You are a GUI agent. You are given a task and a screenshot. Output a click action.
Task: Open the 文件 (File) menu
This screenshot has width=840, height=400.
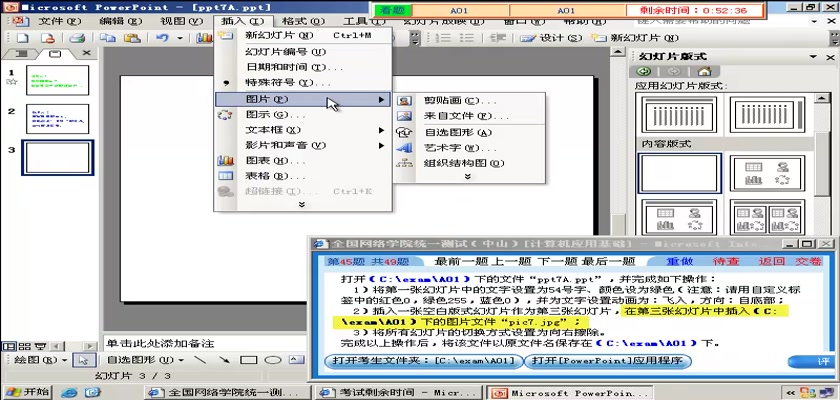point(59,21)
